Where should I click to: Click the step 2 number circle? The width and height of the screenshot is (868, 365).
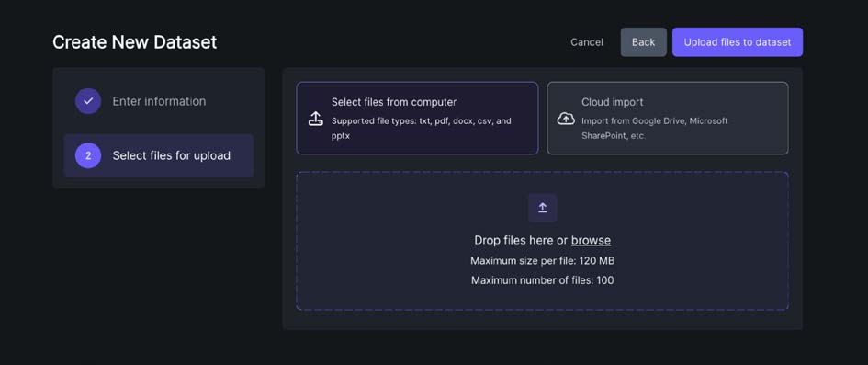(88, 155)
